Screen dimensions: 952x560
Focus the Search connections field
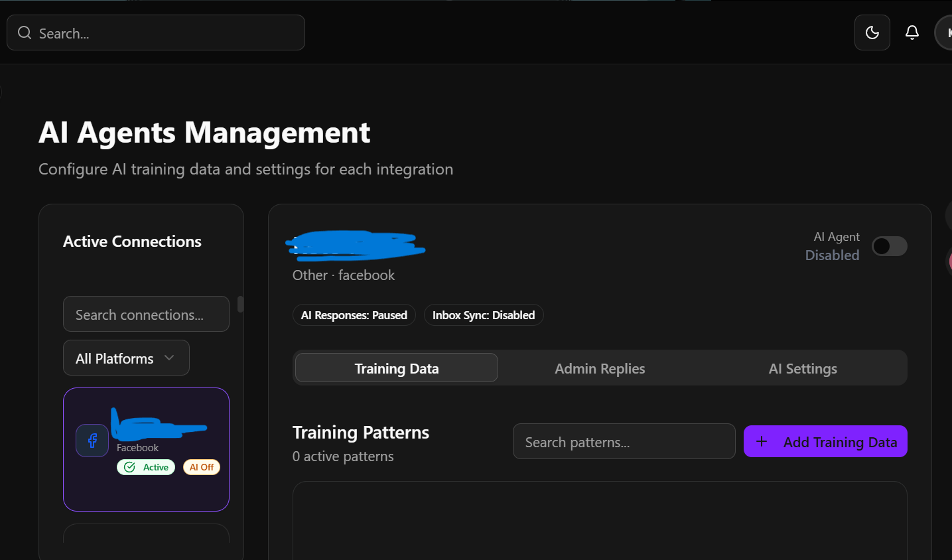tap(146, 314)
